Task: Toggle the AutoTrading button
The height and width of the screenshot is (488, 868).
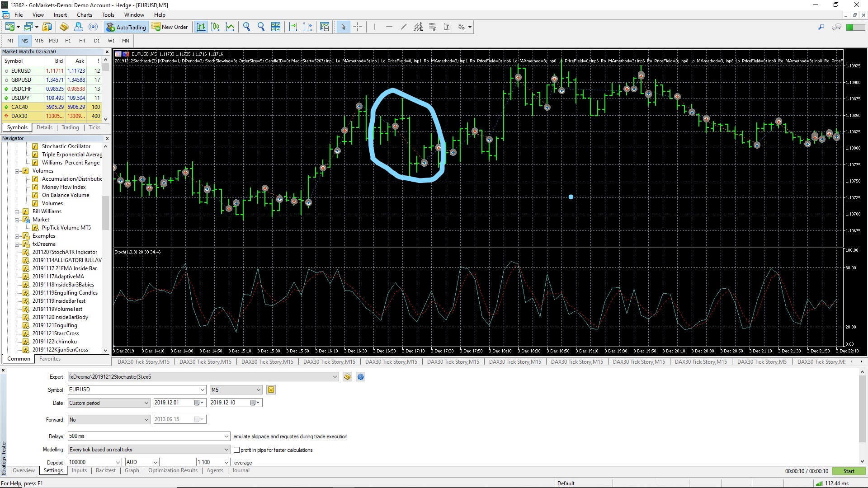Action: coord(126,27)
